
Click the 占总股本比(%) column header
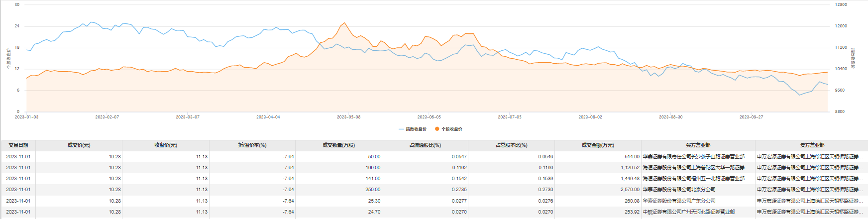(x=511, y=145)
